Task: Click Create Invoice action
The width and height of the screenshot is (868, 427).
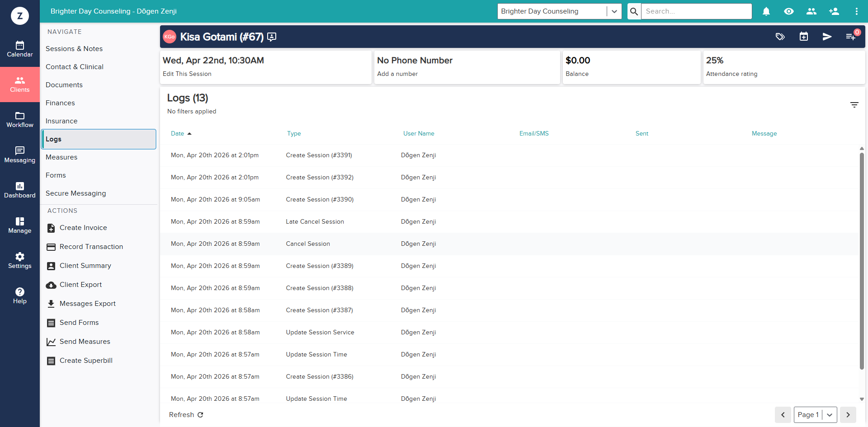Action: (x=77, y=228)
